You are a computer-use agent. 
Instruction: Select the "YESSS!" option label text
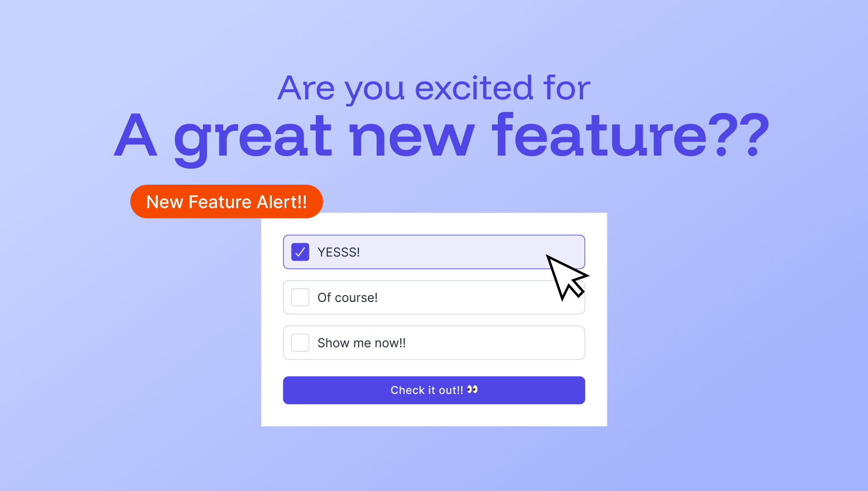(x=339, y=252)
